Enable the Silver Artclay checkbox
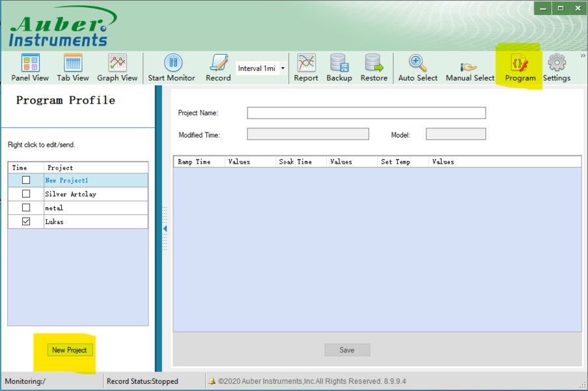Image resolution: width=588 pixels, height=391 pixels. point(26,194)
